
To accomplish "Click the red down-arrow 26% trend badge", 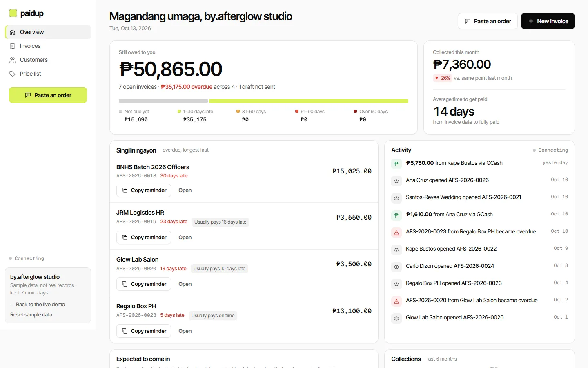I will click(x=443, y=78).
